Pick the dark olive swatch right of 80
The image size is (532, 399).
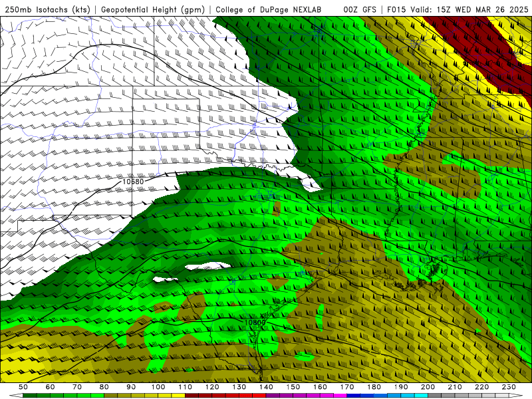tap(110, 396)
